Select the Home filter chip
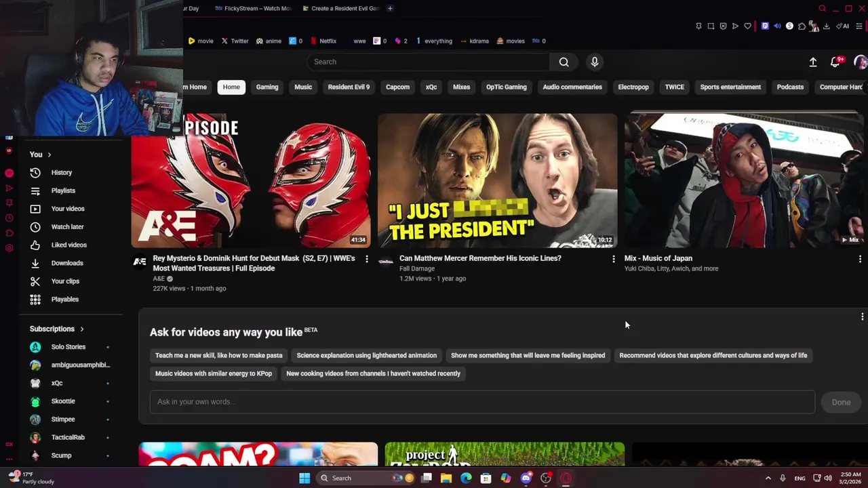868x488 pixels. [x=231, y=87]
